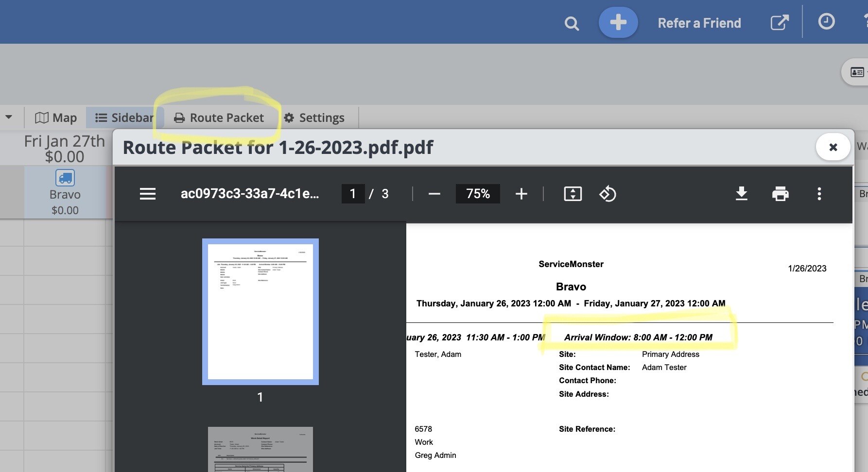Screen dimensions: 868x472
Task: Print the PDF using printer icon
Action: pos(780,194)
